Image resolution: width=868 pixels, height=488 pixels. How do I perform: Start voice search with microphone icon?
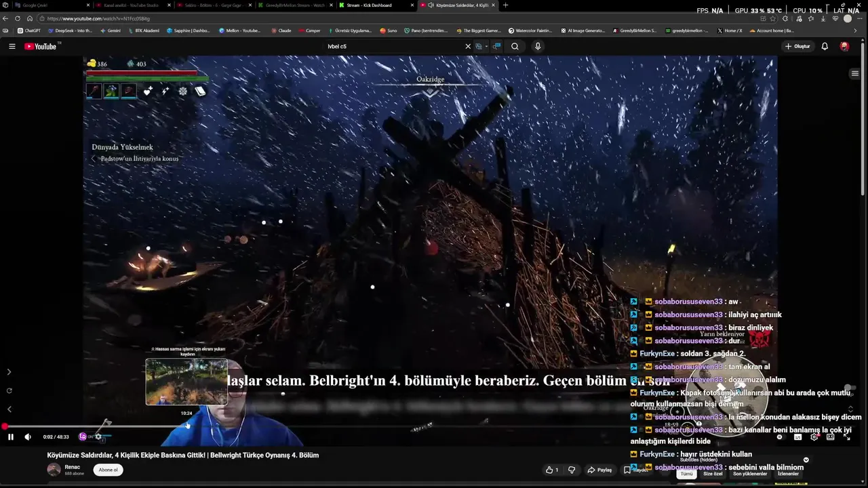pos(538,46)
